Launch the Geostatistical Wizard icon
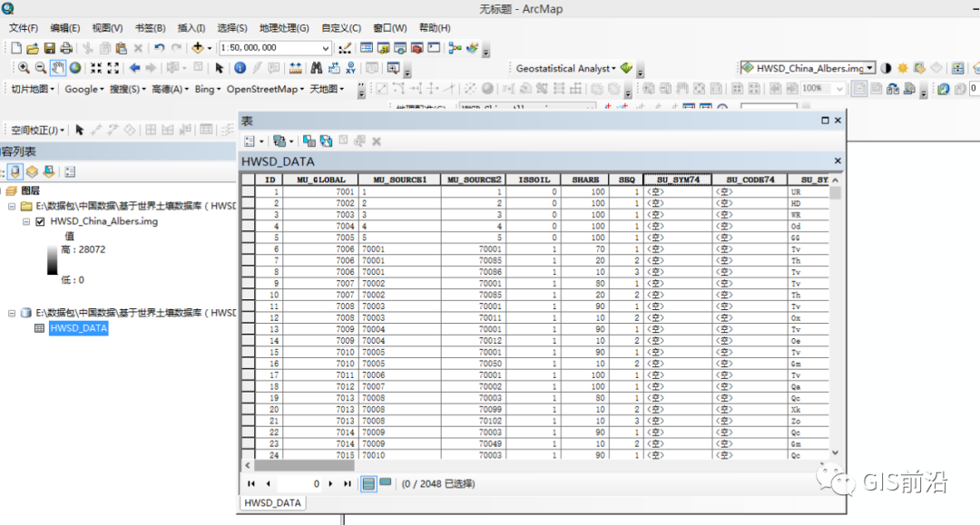Image resolution: width=980 pixels, height=525 pixels. click(626, 68)
